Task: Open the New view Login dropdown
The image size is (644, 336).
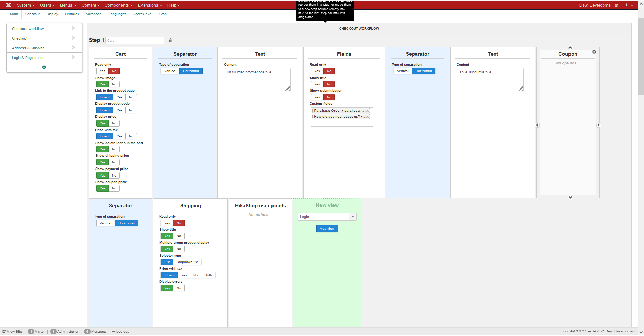Action: tap(327, 217)
